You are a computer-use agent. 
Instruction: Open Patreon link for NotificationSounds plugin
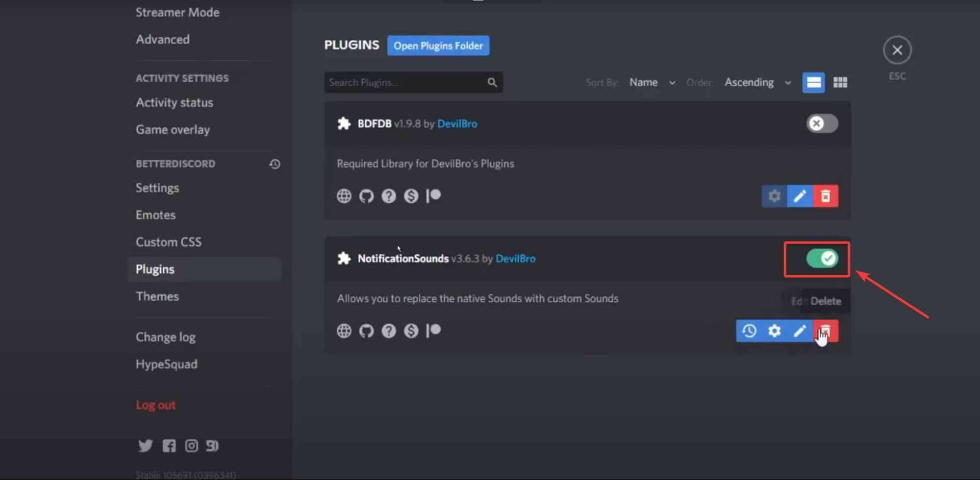tap(433, 331)
